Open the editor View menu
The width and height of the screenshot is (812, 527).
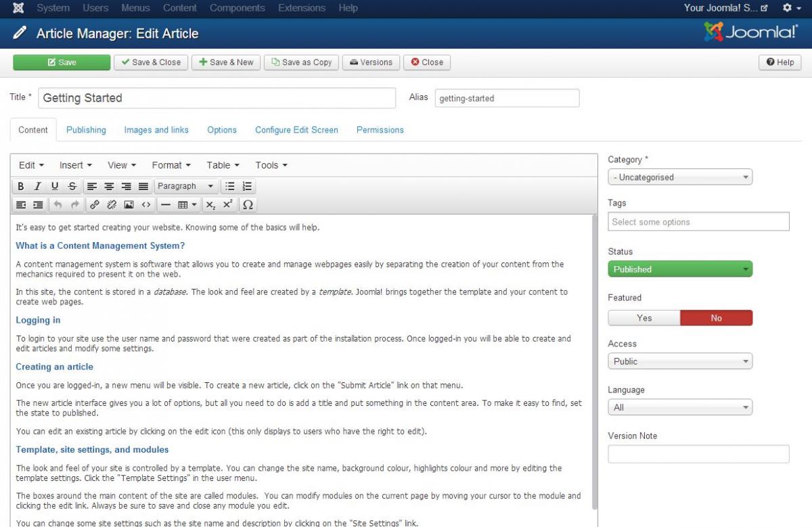(122, 165)
